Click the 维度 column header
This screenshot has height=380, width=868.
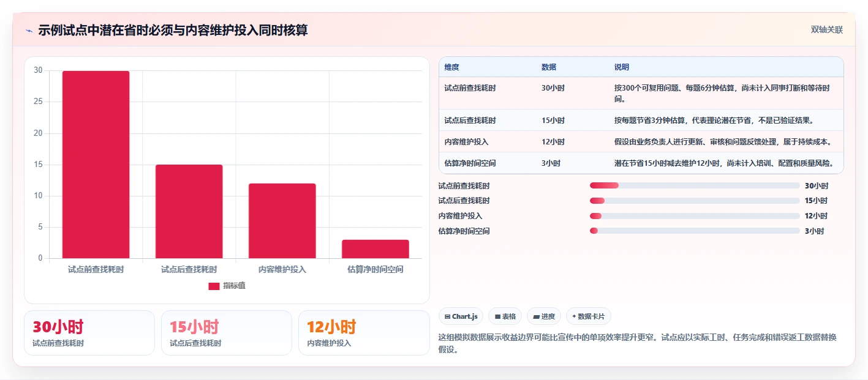(x=452, y=67)
